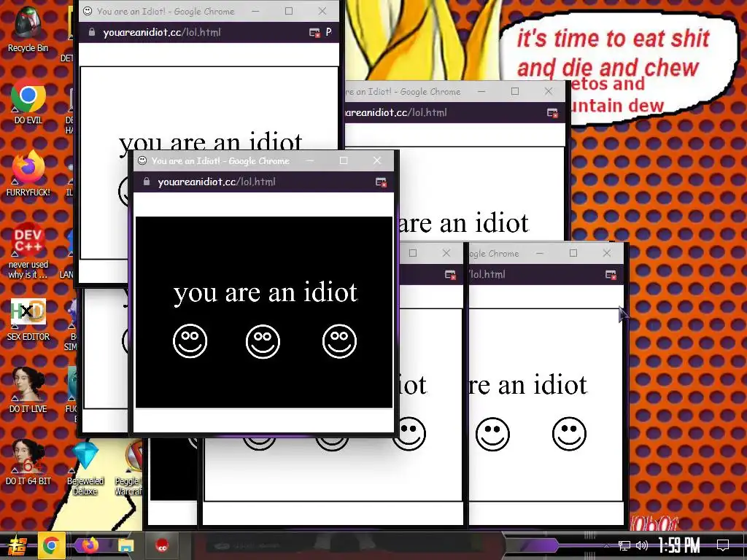Open the Recycle Bin desktop icon
Image resolution: width=747 pixels, height=560 pixels.
pyautogui.click(x=28, y=28)
